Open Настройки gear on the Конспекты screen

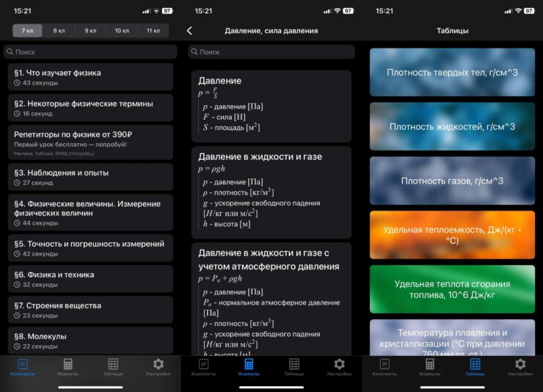tap(158, 365)
